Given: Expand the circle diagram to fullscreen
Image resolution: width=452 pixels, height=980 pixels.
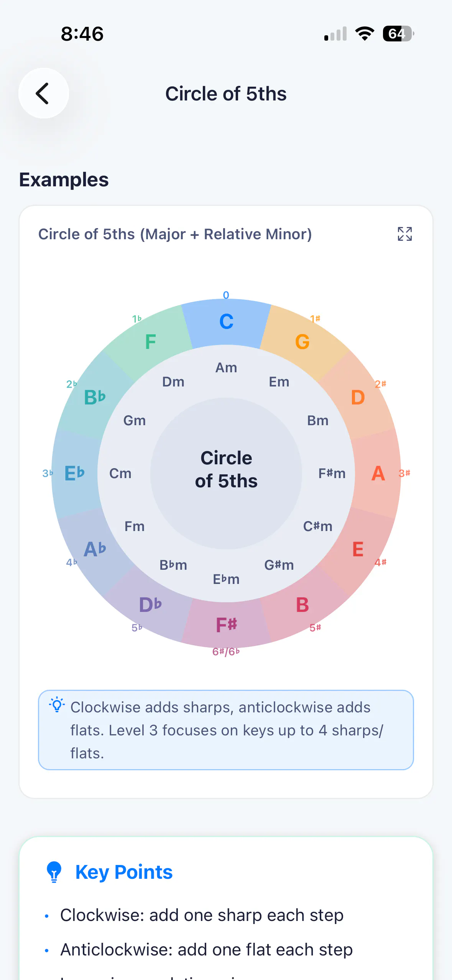Looking at the screenshot, I should 404,234.
